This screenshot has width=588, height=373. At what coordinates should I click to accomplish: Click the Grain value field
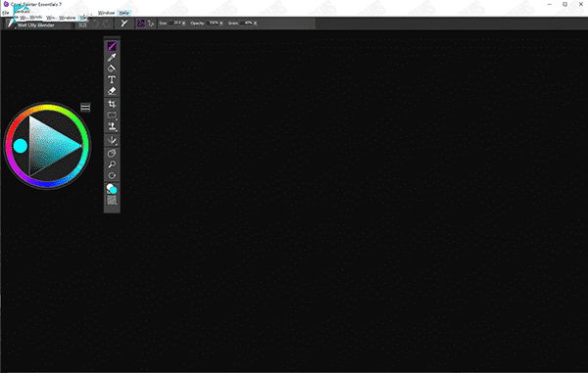(247, 23)
